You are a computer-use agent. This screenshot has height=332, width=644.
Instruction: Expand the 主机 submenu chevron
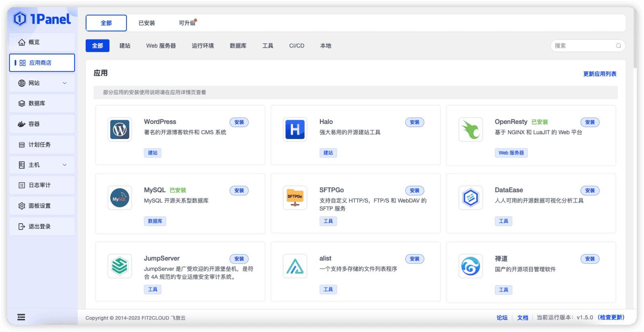pyautogui.click(x=64, y=165)
